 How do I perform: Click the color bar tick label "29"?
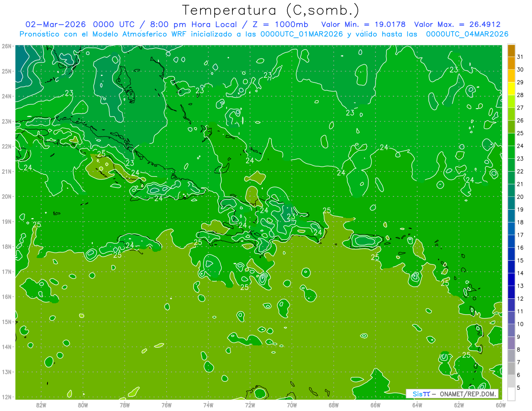[x=520, y=82]
